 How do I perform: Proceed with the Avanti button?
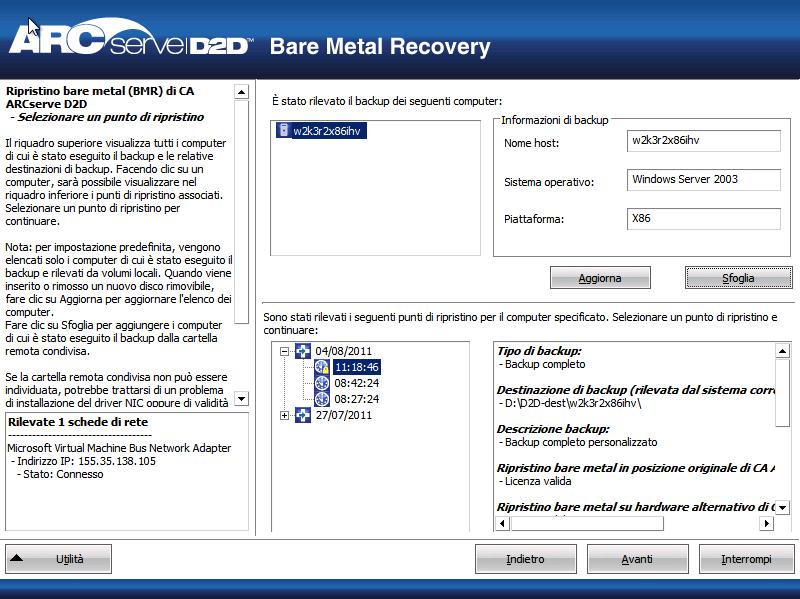637,559
